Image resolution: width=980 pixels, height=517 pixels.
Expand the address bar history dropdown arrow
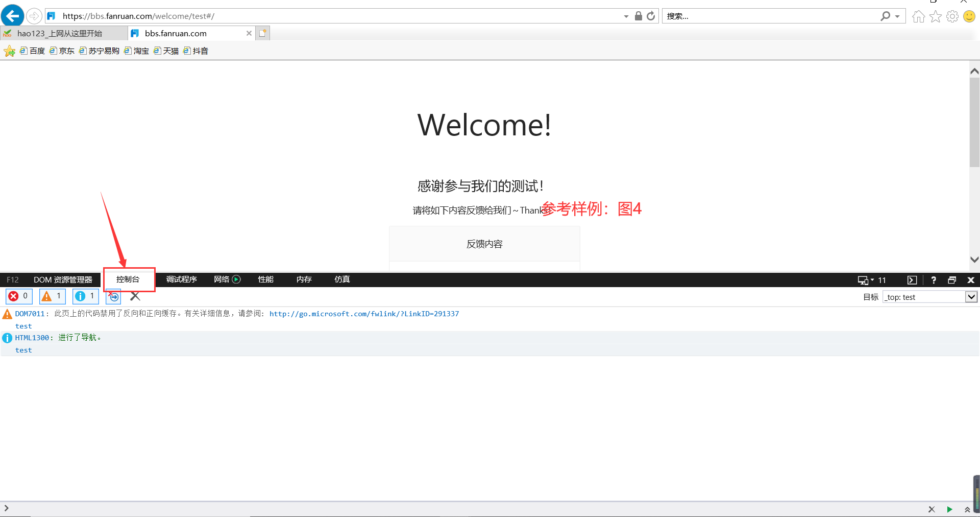[x=626, y=16]
